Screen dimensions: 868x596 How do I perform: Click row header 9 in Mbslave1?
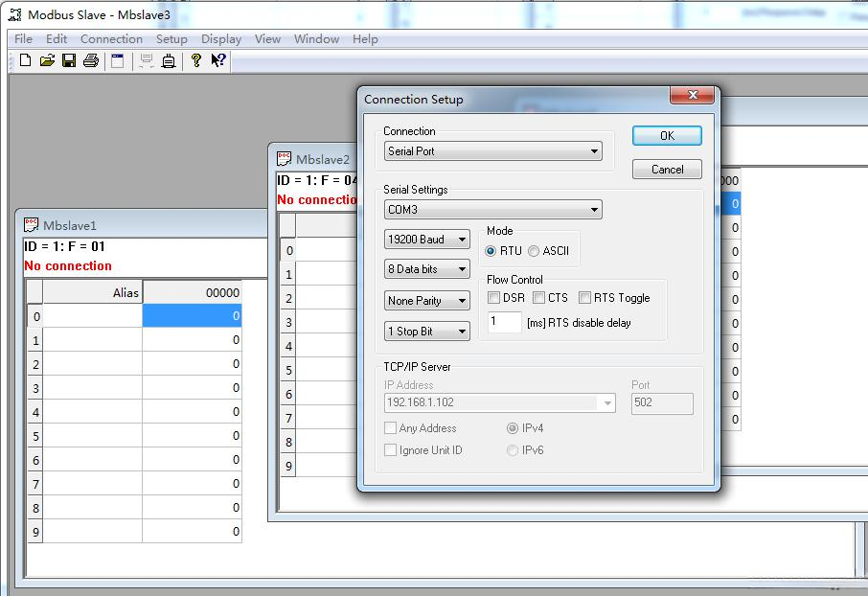(x=34, y=532)
